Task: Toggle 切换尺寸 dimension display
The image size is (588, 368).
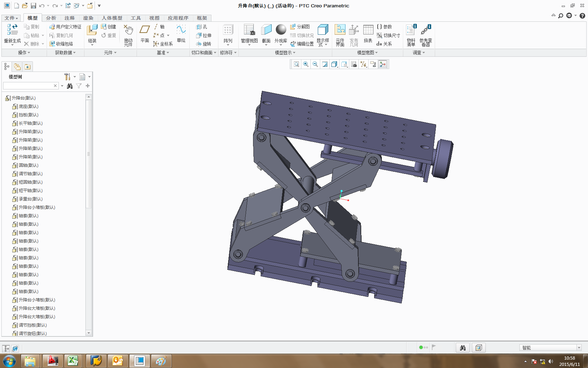Action: (388, 35)
